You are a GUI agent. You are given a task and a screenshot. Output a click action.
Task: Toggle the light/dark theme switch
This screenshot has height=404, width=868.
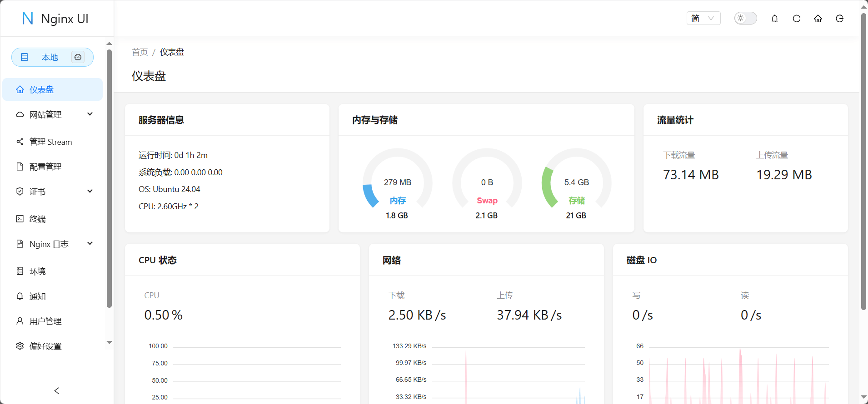click(745, 18)
